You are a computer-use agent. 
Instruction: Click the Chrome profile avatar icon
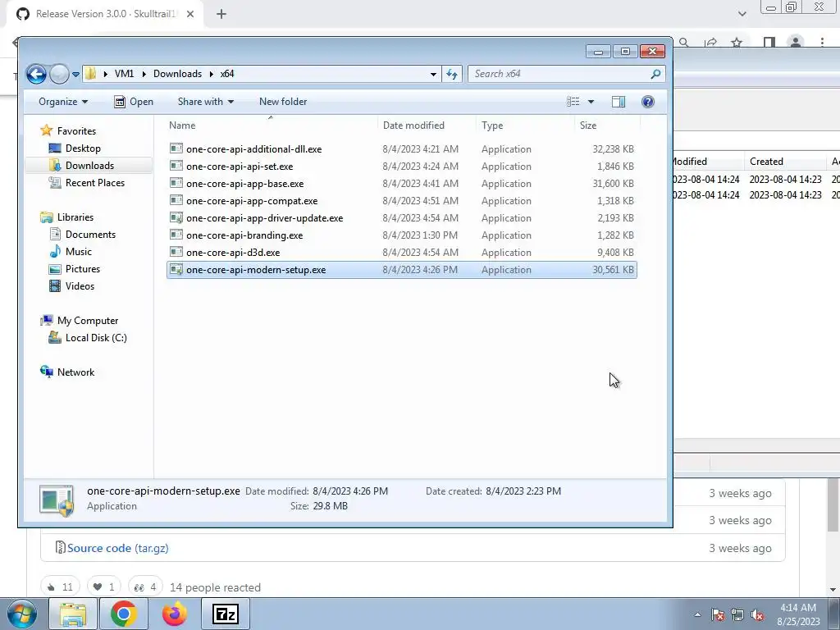pos(796,43)
